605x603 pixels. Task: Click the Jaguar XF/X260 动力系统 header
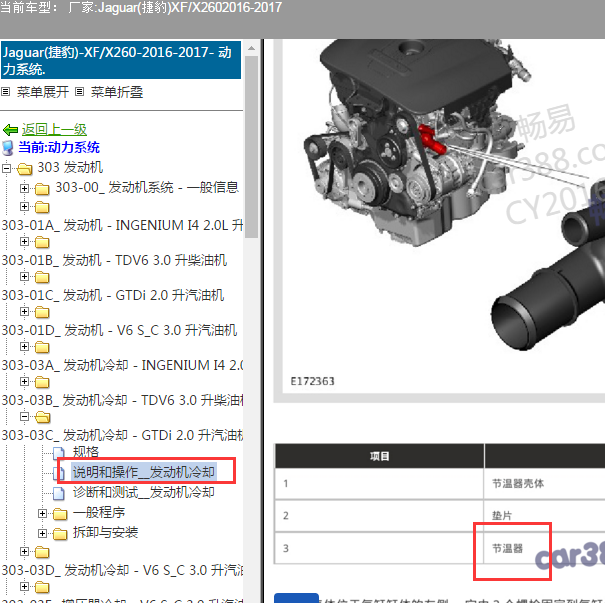click(x=121, y=60)
